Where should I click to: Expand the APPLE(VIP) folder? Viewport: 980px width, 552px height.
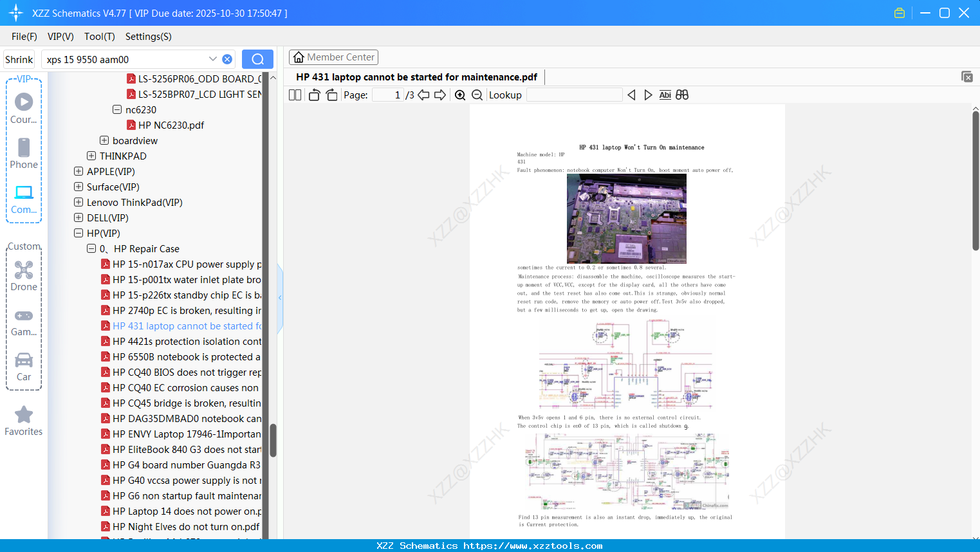point(79,171)
